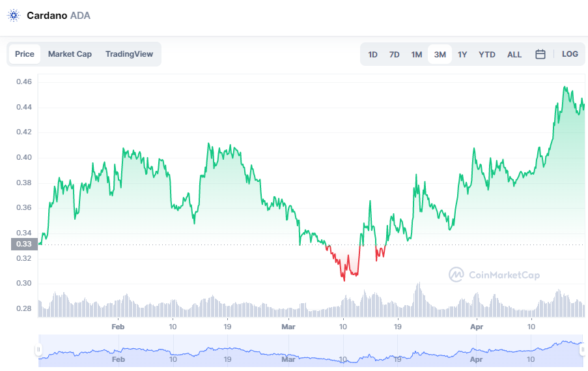This screenshot has width=588, height=371.
Task: Show ALL price history
Action: (x=514, y=55)
